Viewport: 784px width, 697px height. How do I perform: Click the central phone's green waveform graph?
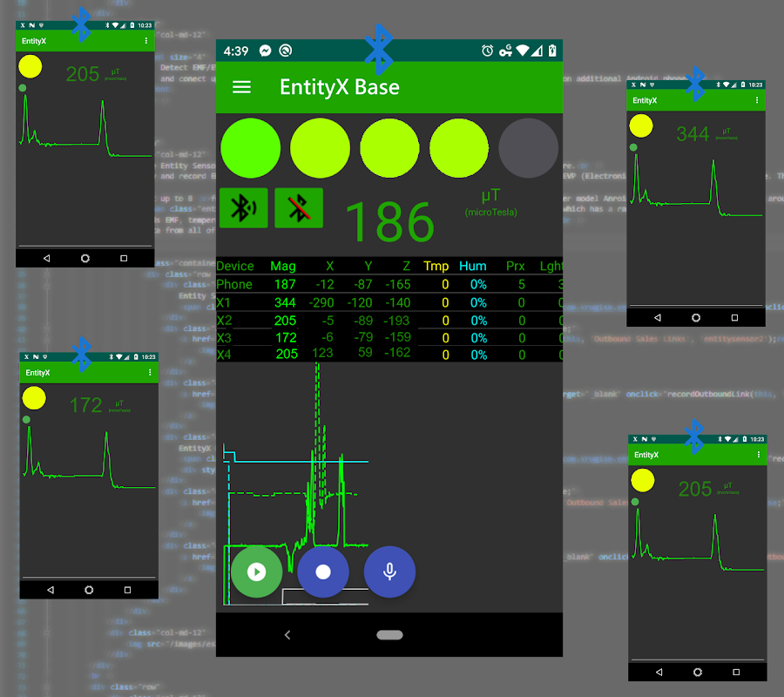296,484
